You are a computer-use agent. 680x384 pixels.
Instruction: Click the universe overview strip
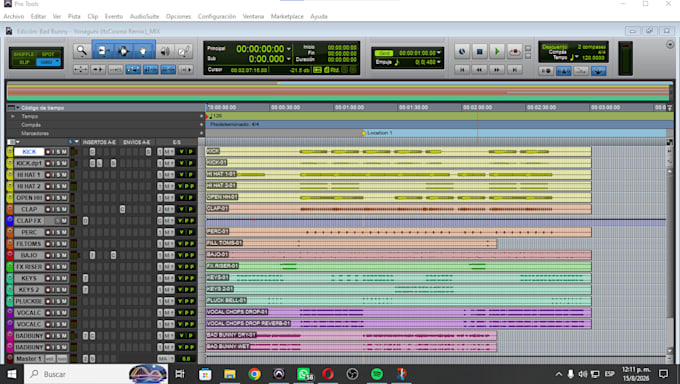pos(338,91)
